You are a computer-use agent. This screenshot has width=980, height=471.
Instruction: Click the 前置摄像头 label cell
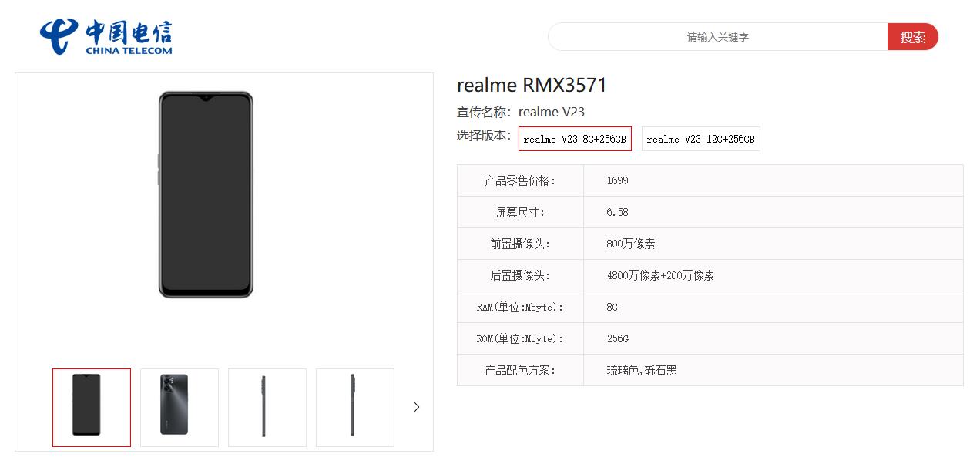coord(520,244)
